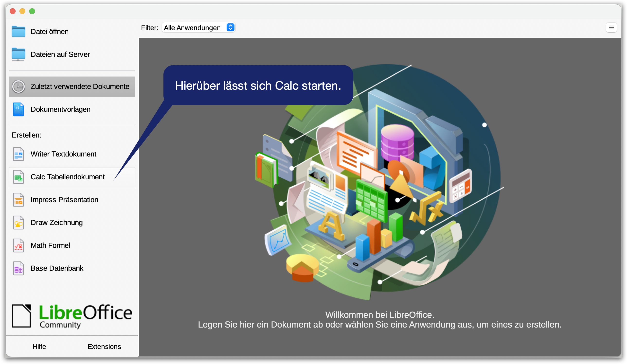Click the filter dropdown arrow stepper
627x364 pixels.
pyautogui.click(x=230, y=27)
